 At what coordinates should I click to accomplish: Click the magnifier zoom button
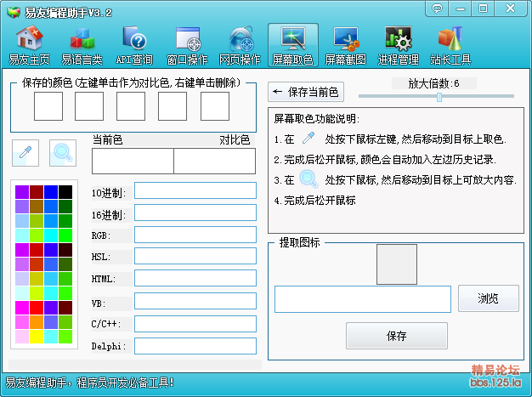click(63, 153)
